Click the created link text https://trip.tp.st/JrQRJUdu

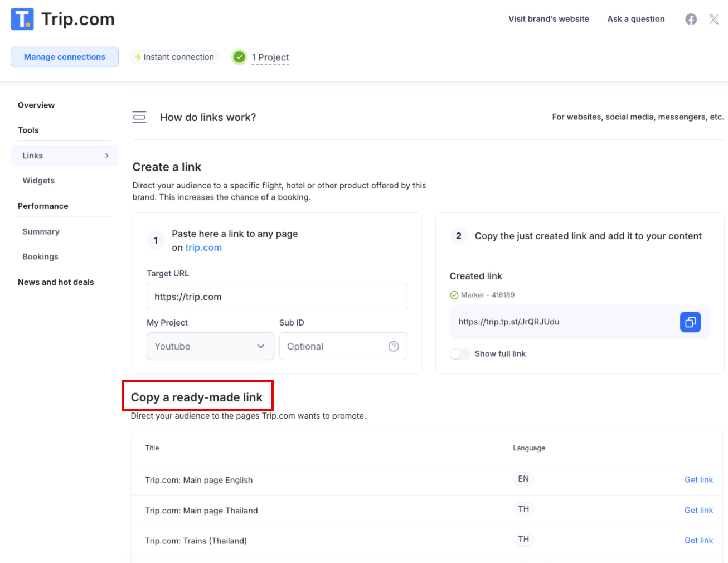pyautogui.click(x=509, y=322)
